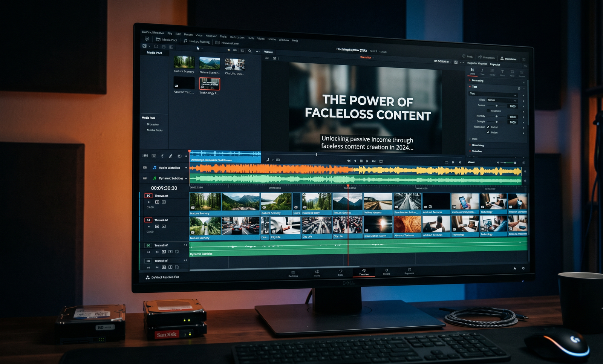
Task: Switch to the Thesatlee page tab at bottom
Action: [x=364, y=272]
